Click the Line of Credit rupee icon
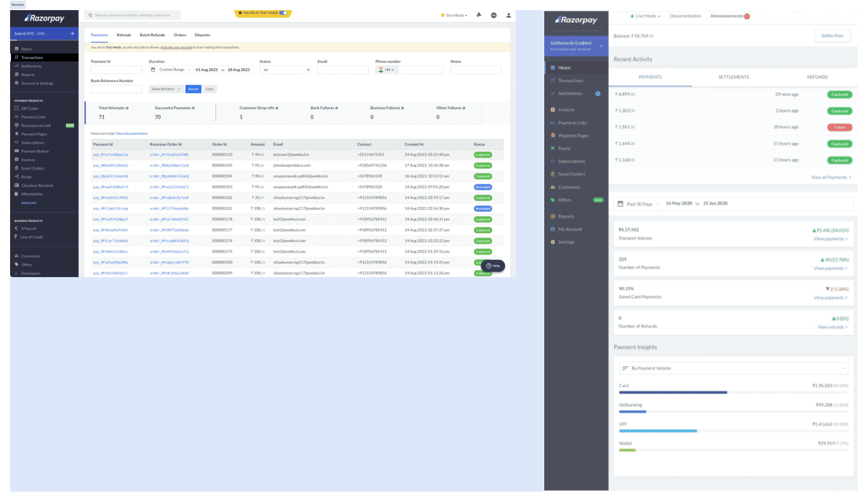The width and height of the screenshot is (868, 502). tap(16, 237)
